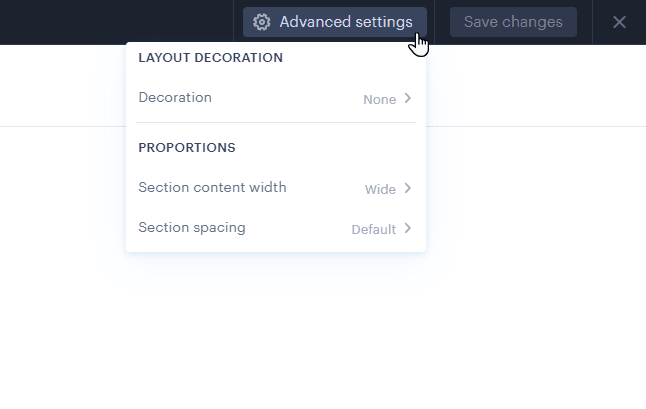
Task: Open the Decoration option row
Action: 275,98
